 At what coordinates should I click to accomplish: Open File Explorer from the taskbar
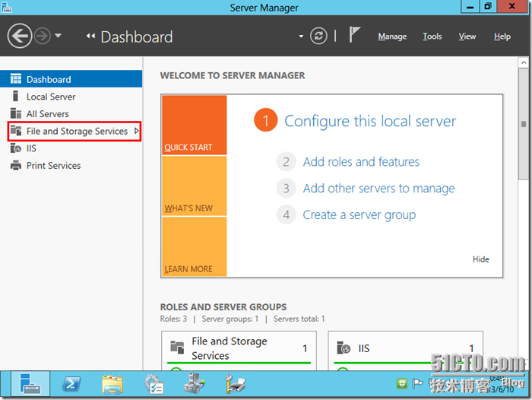click(112, 384)
